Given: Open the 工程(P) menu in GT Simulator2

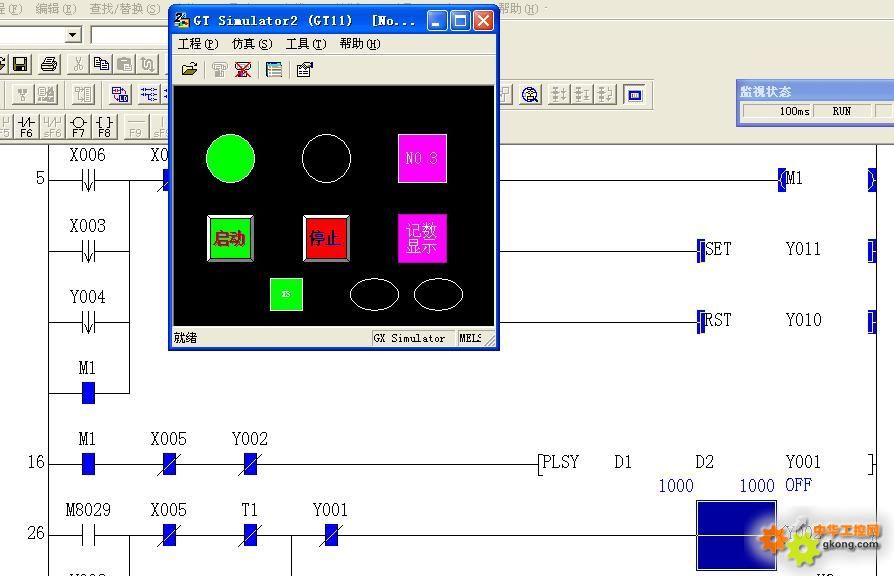Looking at the screenshot, I should click(x=198, y=44).
